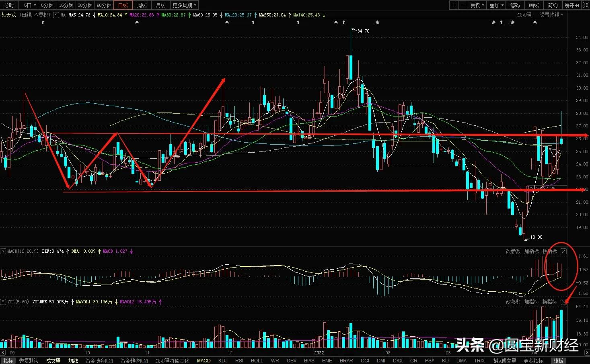Switch to 15分钟 chart period

(66, 5)
